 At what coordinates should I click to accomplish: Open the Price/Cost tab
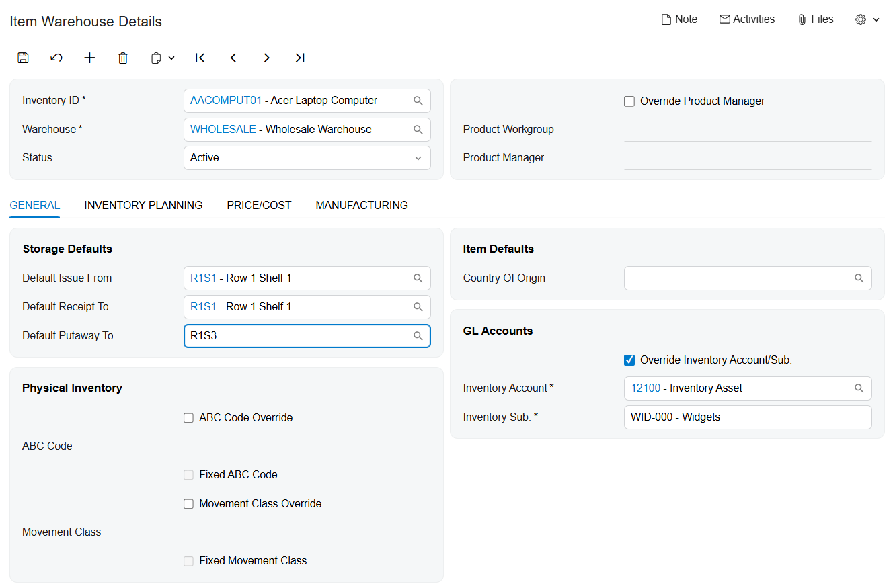click(x=259, y=205)
